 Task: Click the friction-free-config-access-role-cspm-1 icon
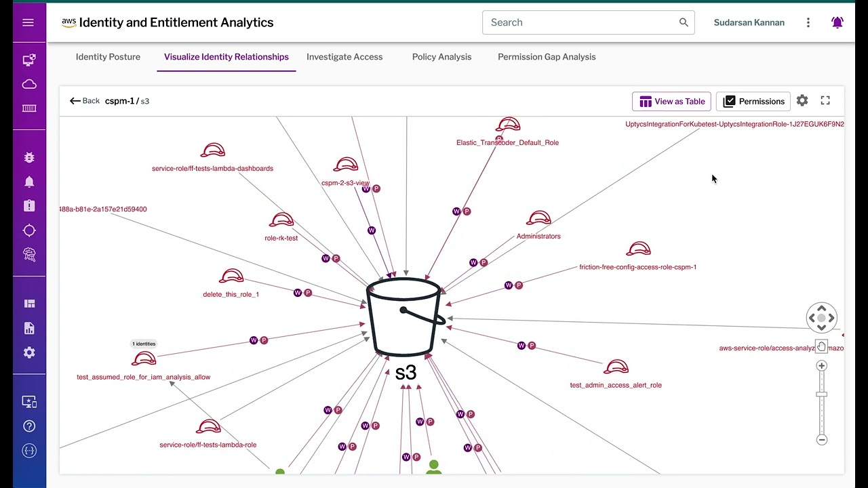click(638, 250)
